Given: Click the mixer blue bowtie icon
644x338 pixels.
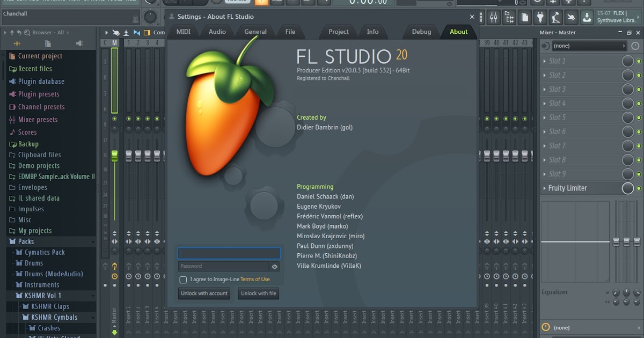Looking at the screenshot, I should click(137, 33).
